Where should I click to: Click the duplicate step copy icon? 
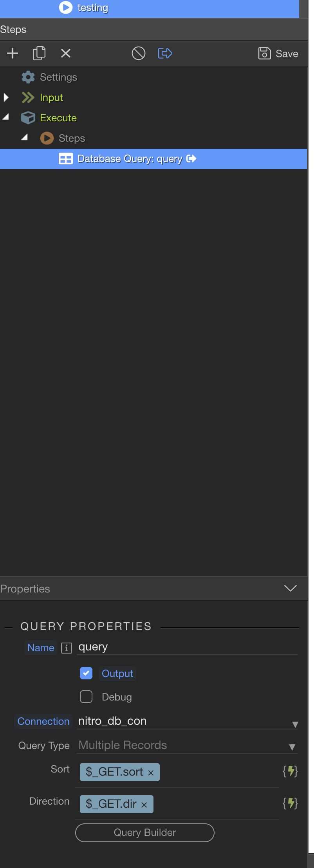click(x=39, y=53)
